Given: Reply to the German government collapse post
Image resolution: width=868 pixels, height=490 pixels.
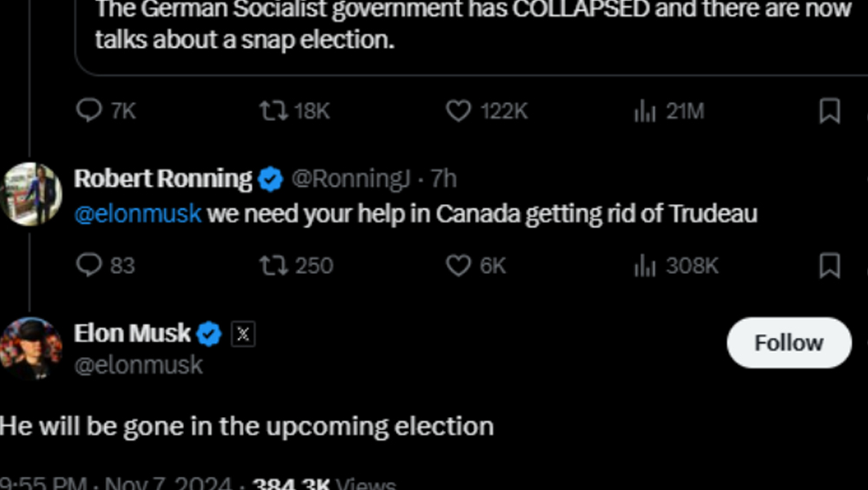Looking at the screenshot, I should click(x=89, y=111).
